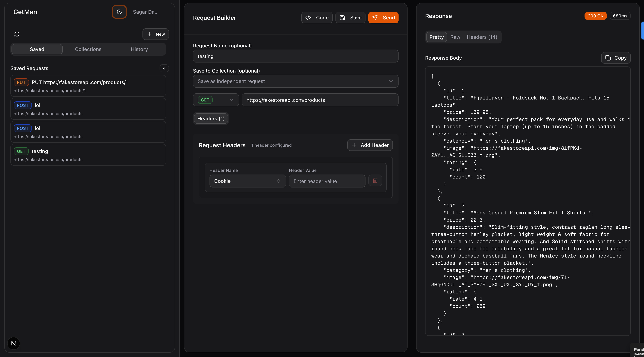Open Sagar Da... user profile
Image resolution: width=644 pixels, height=357 pixels.
(x=146, y=12)
